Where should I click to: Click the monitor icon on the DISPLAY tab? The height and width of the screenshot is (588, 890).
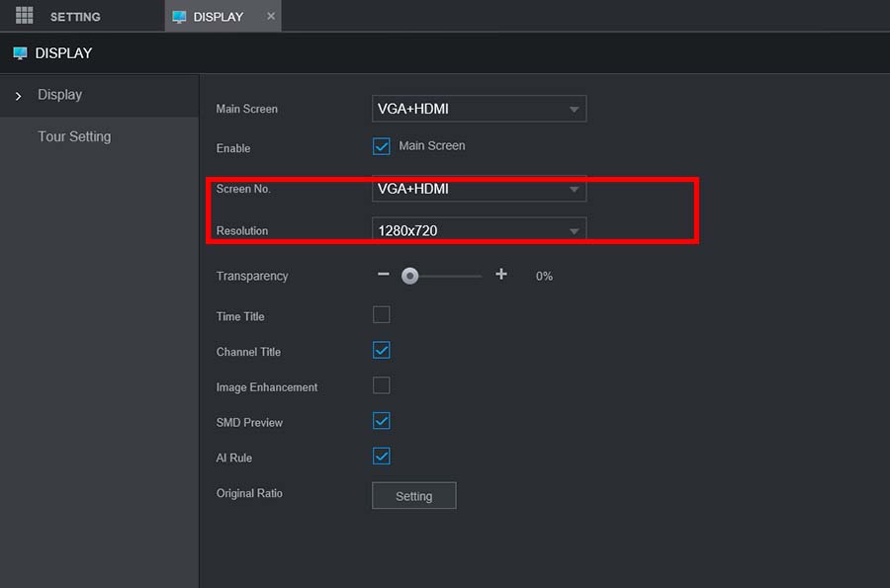[180, 15]
